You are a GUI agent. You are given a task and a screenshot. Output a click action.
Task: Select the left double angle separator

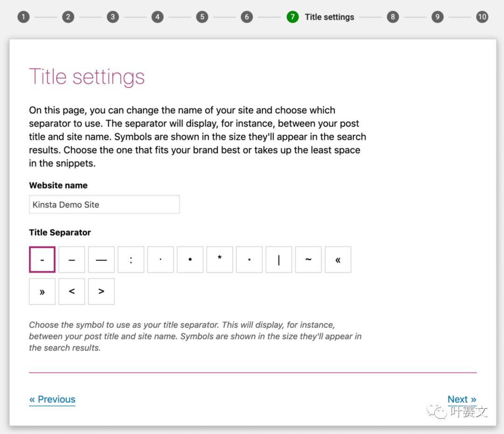click(338, 259)
